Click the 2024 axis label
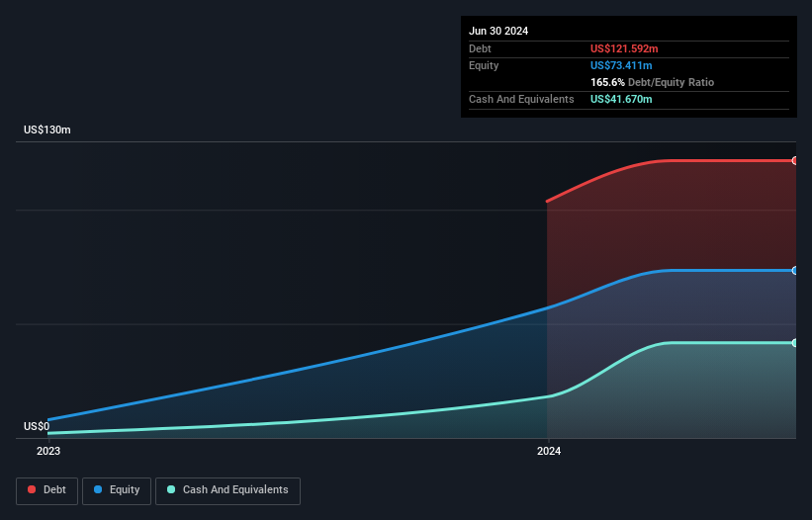Image resolution: width=812 pixels, height=520 pixels. [549, 451]
